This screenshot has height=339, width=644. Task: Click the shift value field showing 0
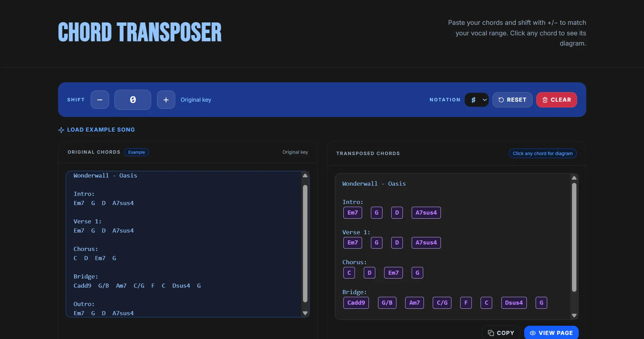133,100
